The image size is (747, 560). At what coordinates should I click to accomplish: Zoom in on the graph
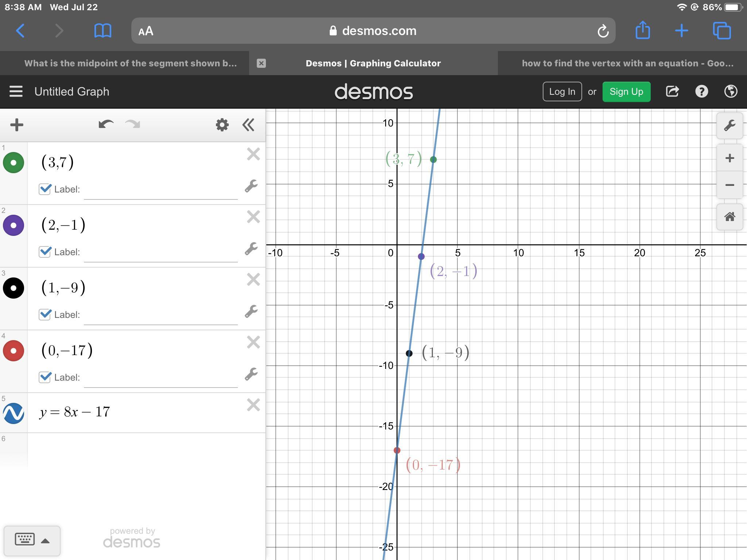coord(729,158)
